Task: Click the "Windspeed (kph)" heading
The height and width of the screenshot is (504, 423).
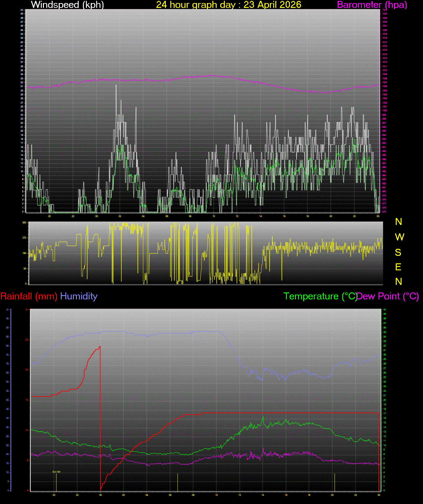Action: click(x=67, y=5)
